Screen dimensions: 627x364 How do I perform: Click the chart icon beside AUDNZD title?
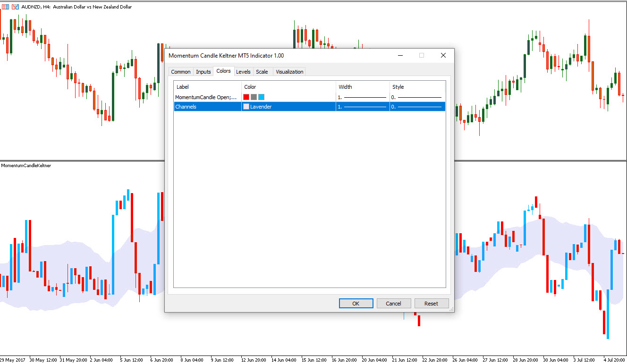click(x=5, y=7)
